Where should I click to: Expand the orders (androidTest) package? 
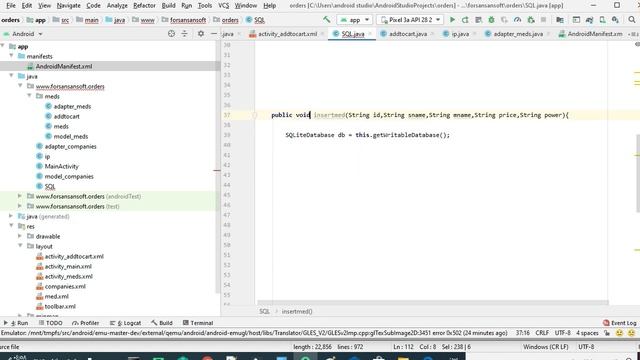tap(20, 196)
